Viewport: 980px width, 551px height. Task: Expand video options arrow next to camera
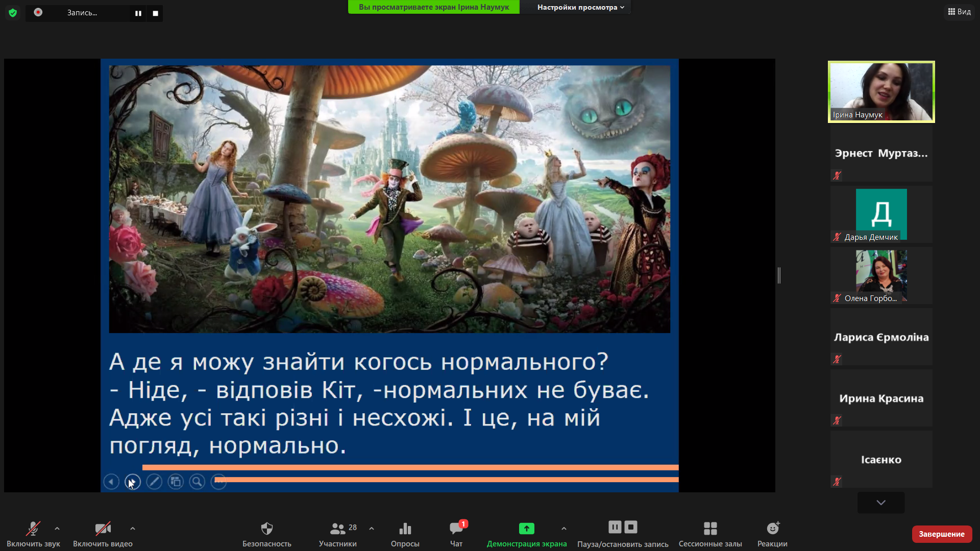[x=133, y=529]
